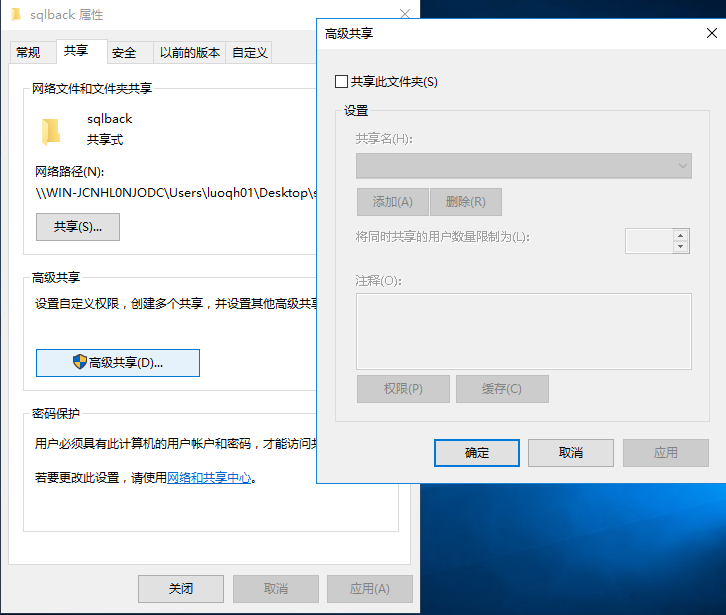Viewport: 726px width, 615px height.
Task: Click the 网络路径(N): label
Action: pos(69,172)
